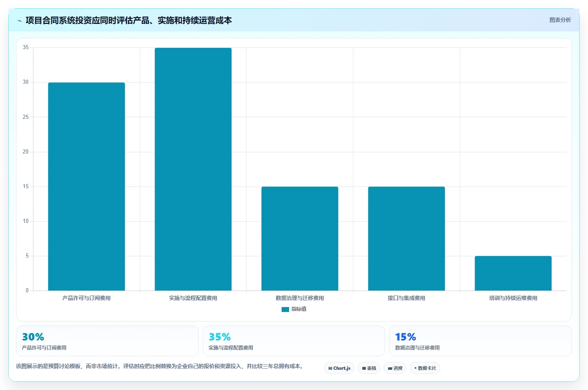
Task: Click the 图表分析 label in header
Action: click(560, 20)
